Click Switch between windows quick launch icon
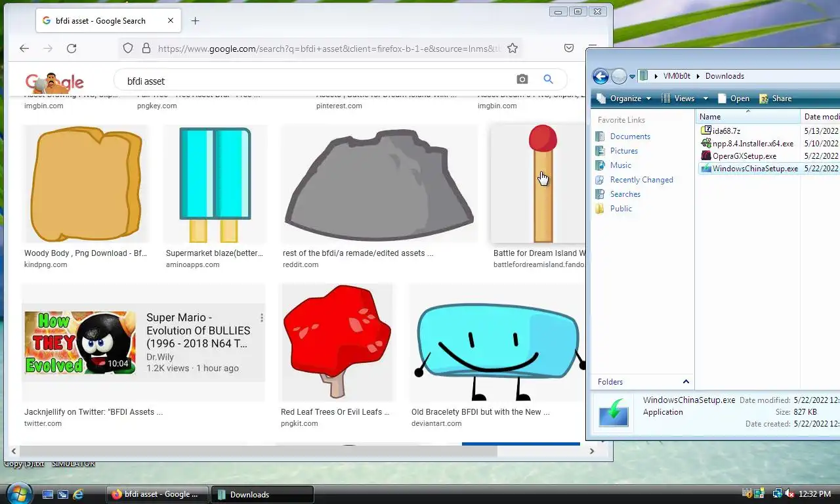 pyautogui.click(x=63, y=494)
